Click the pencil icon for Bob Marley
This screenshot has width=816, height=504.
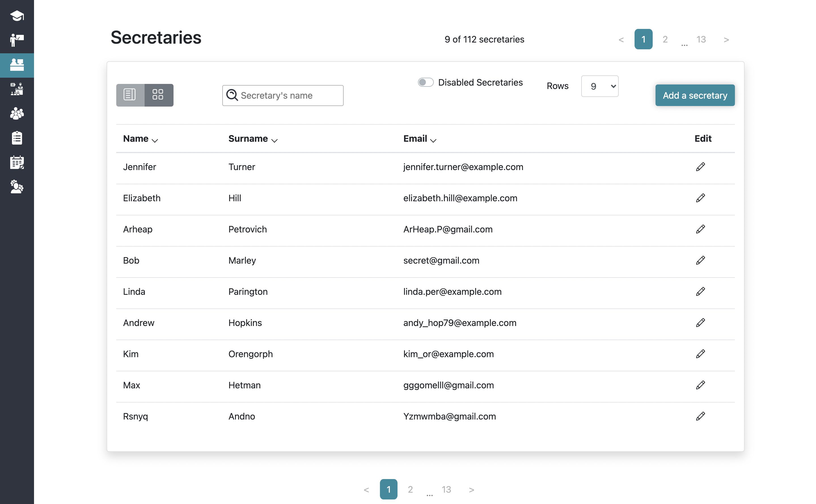point(700,260)
